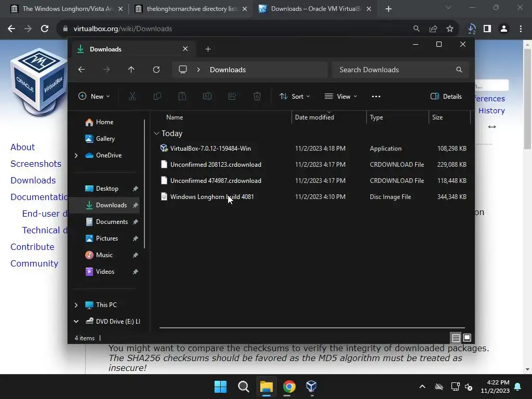Viewport: 532px width, 399px height.
Task: Click the Paste clipboard icon in Explorer toolbar
Action: point(182,96)
